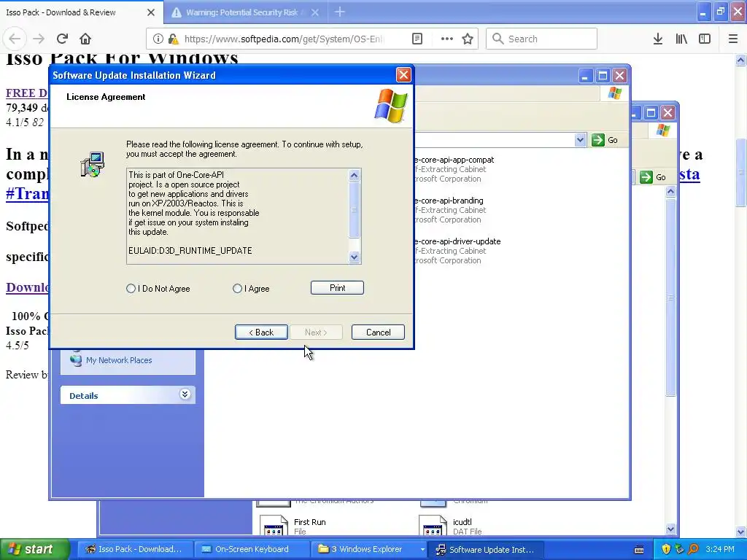Click the padlock warning icon in address bar

pos(173,39)
